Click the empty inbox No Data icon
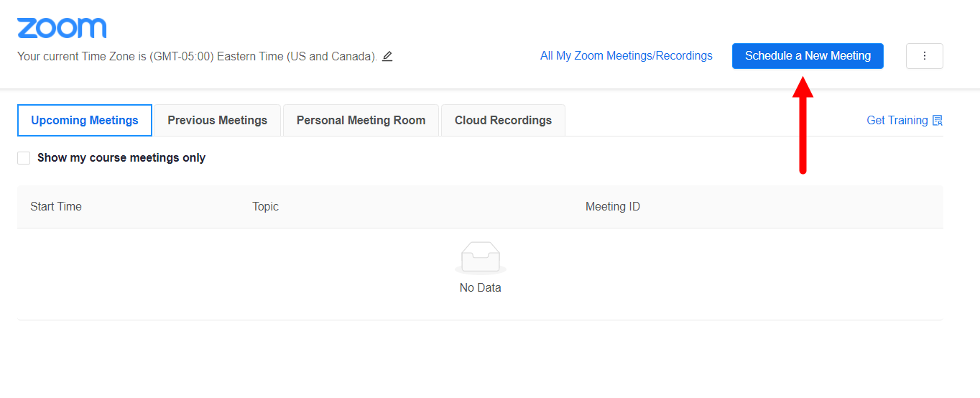This screenshot has width=980, height=398. click(481, 258)
